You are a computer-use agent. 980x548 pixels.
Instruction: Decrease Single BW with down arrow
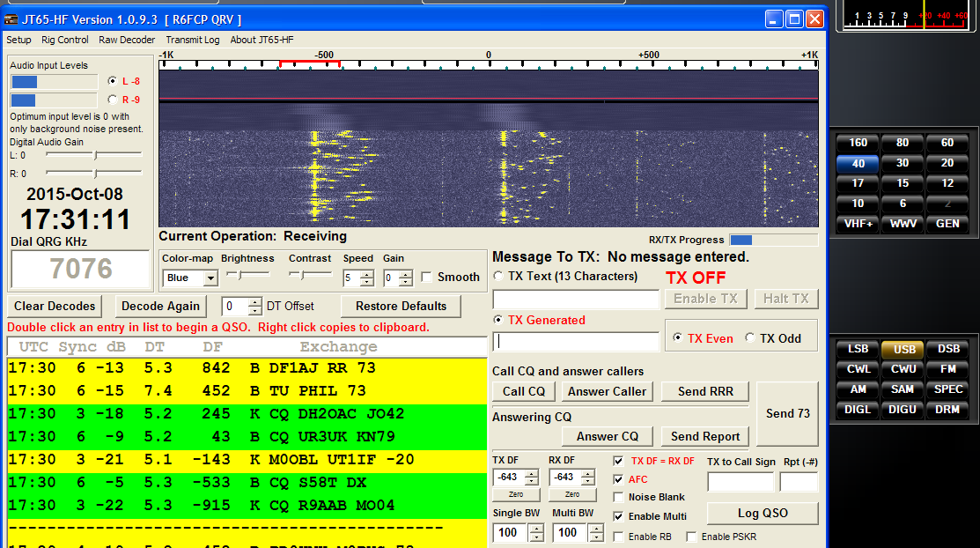pyautogui.click(x=535, y=537)
